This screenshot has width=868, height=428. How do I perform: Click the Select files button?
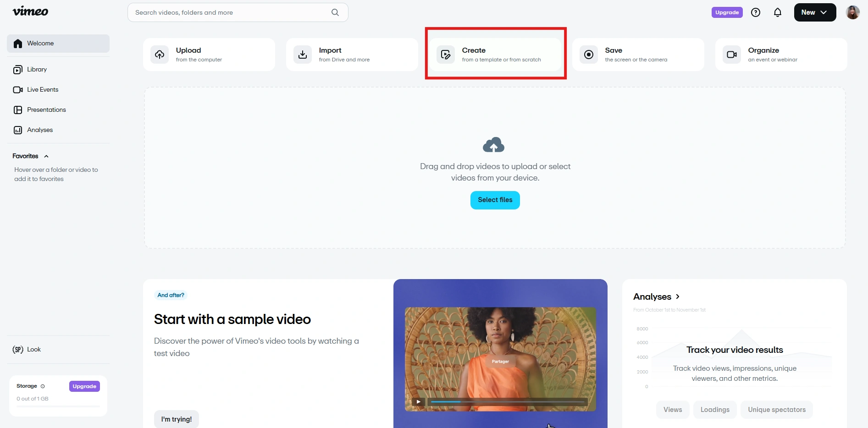[495, 200]
